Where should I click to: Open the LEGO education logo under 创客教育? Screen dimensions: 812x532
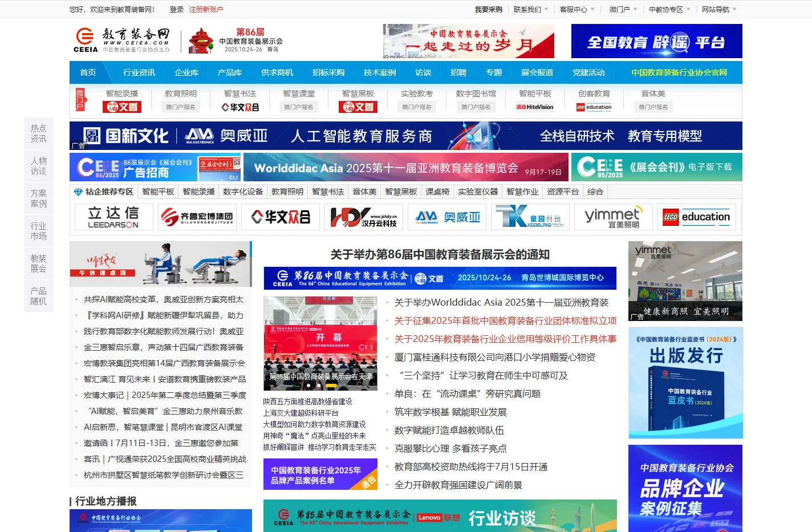coord(594,107)
